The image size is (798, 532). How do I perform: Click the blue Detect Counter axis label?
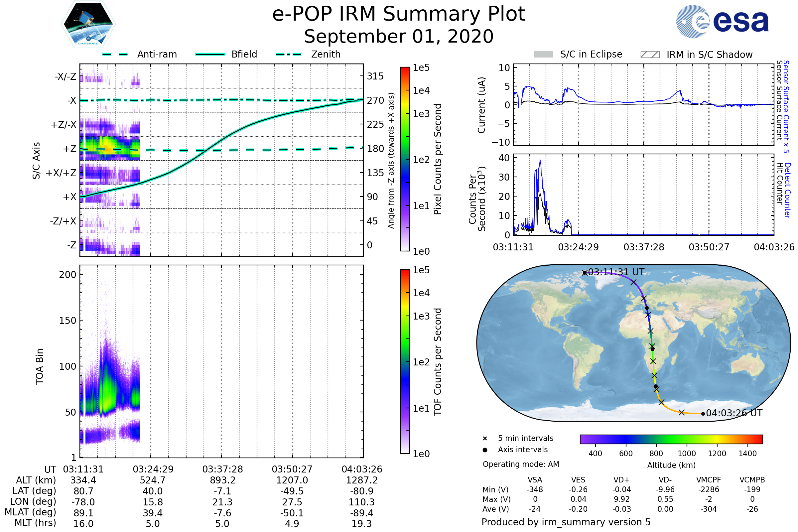click(787, 191)
